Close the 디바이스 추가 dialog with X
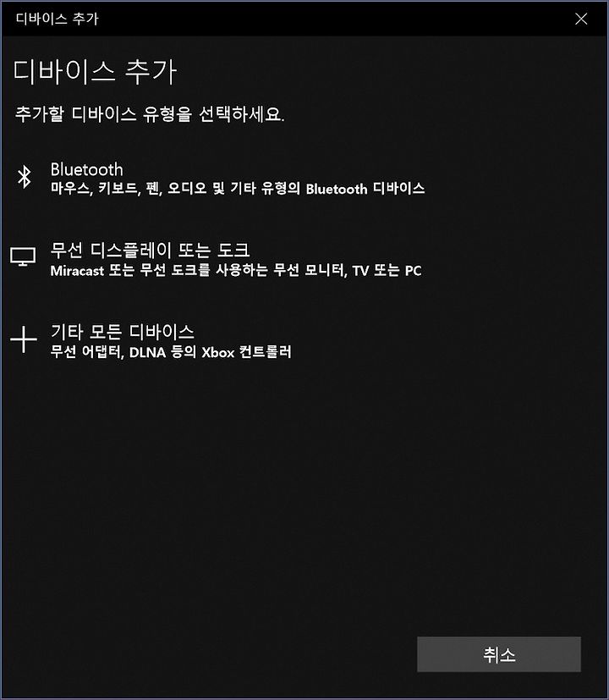Viewport: 609px width, 700px height. pyautogui.click(x=581, y=19)
